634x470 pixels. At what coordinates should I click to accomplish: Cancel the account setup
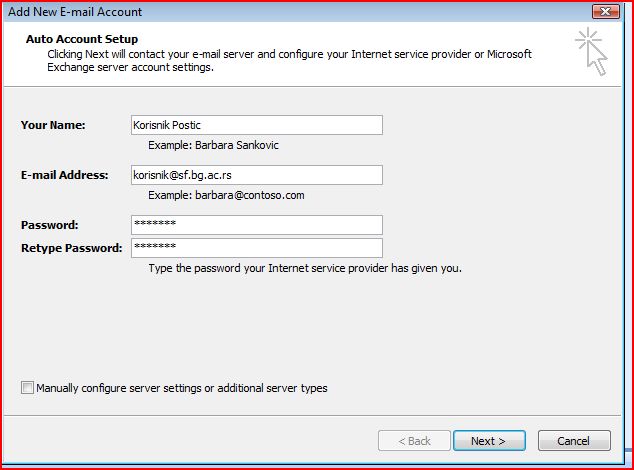(x=574, y=440)
